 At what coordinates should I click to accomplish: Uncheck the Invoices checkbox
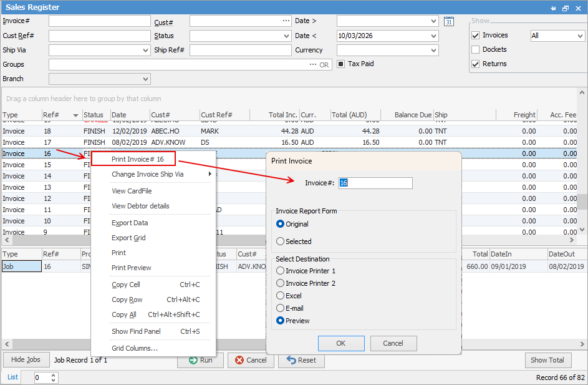(x=476, y=36)
